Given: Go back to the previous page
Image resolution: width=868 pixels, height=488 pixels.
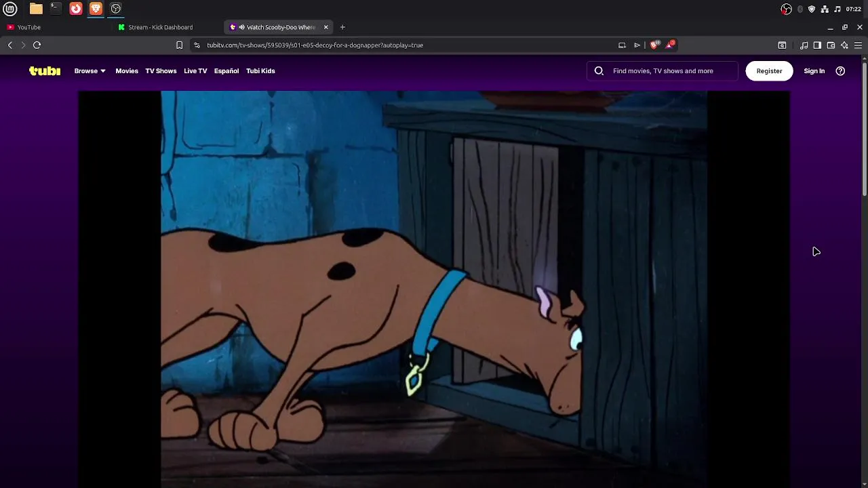Looking at the screenshot, I should [x=10, y=45].
